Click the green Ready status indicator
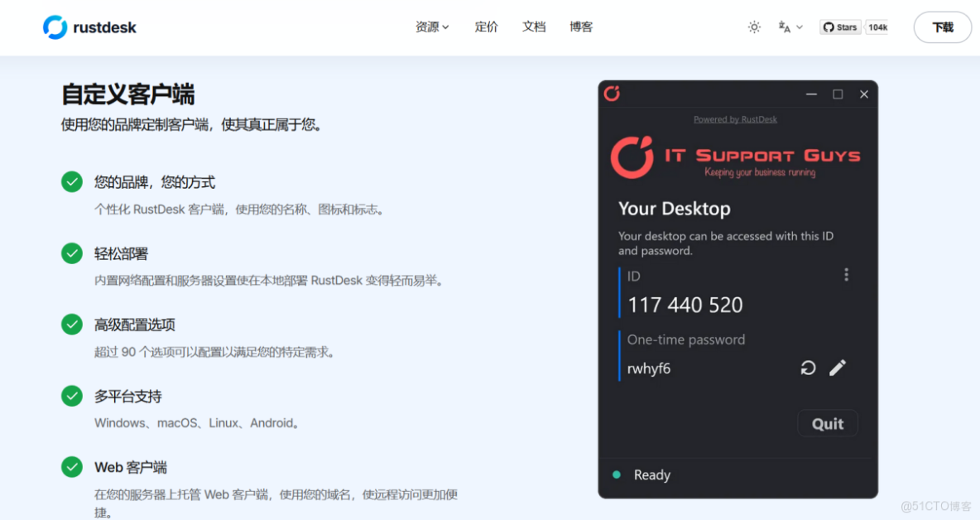Viewport: 980px width, 520px height. pos(616,474)
